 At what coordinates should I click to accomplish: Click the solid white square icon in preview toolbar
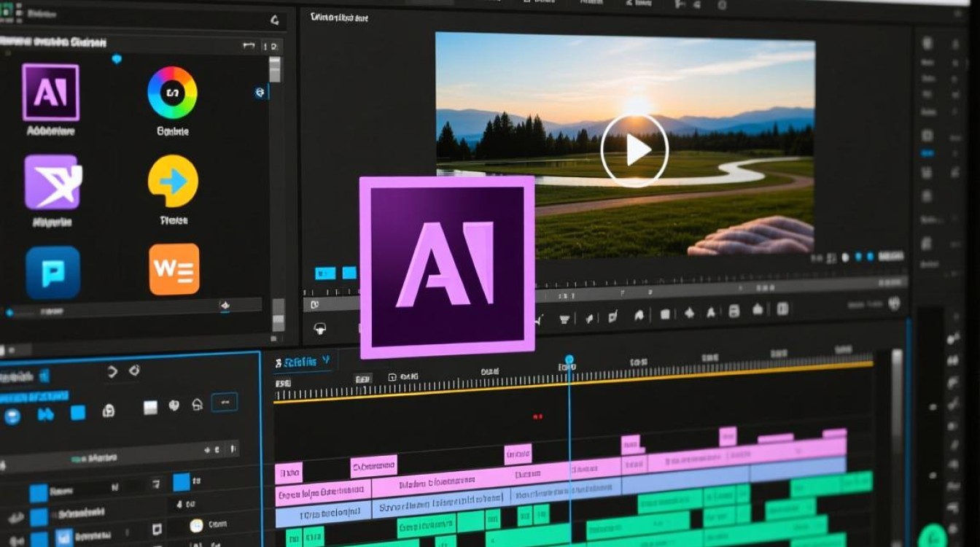click(x=665, y=314)
